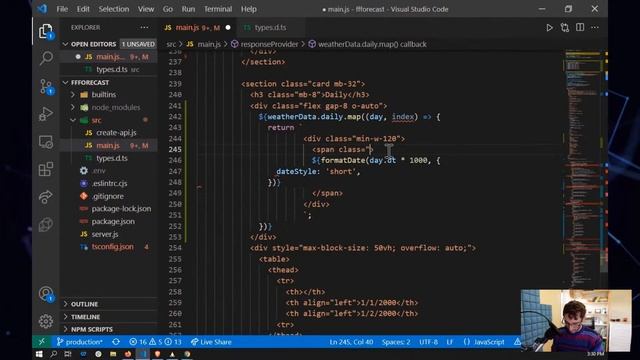Open the Search view in the activity bar
This screenshot has width=640, height=360.
[x=46, y=58]
